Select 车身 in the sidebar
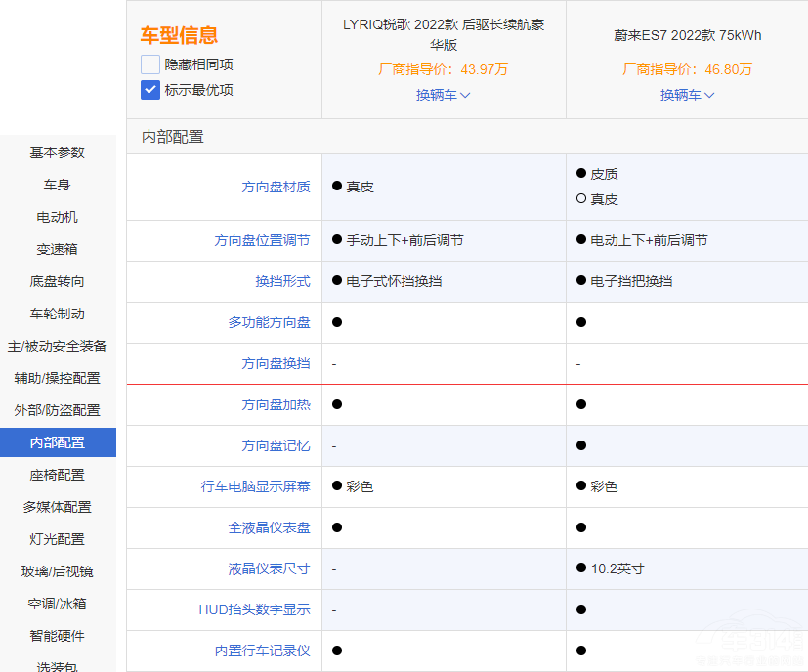The height and width of the screenshot is (672, 808). 57,185
